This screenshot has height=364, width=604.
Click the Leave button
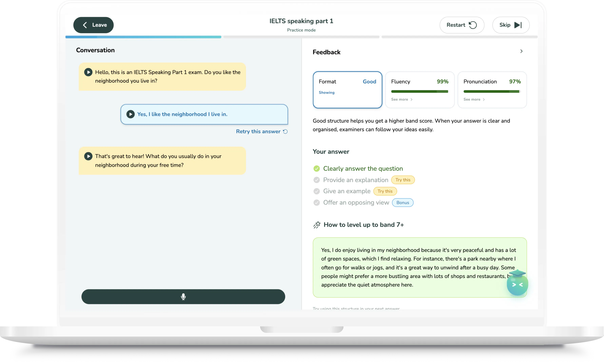[x=93, y=25]
